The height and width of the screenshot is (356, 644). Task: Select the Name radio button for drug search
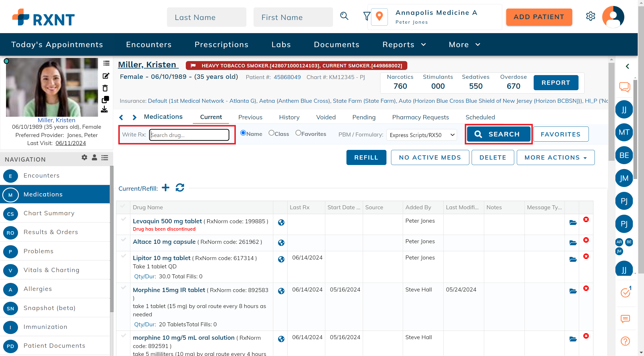[x=243, y=133]
